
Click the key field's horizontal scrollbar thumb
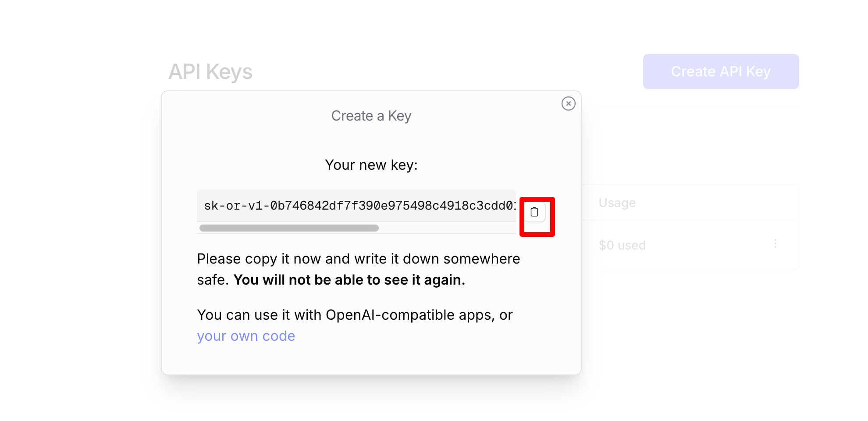coord(289,228)
